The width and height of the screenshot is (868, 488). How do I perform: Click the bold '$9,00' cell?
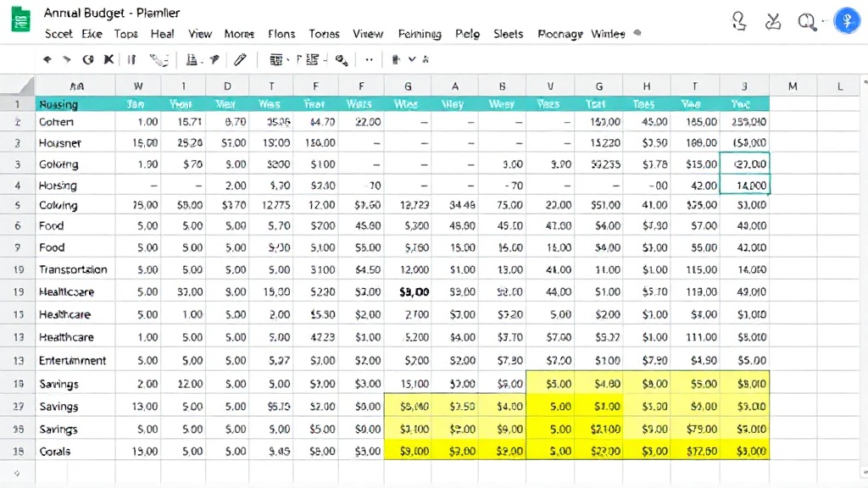pos(408,291)
